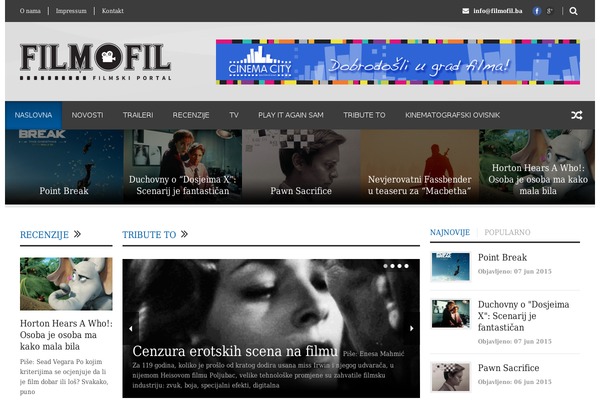Open the Novosti menu item
Image resolution: width=600 pixels, height=400 pixels.
pos(87,115)
